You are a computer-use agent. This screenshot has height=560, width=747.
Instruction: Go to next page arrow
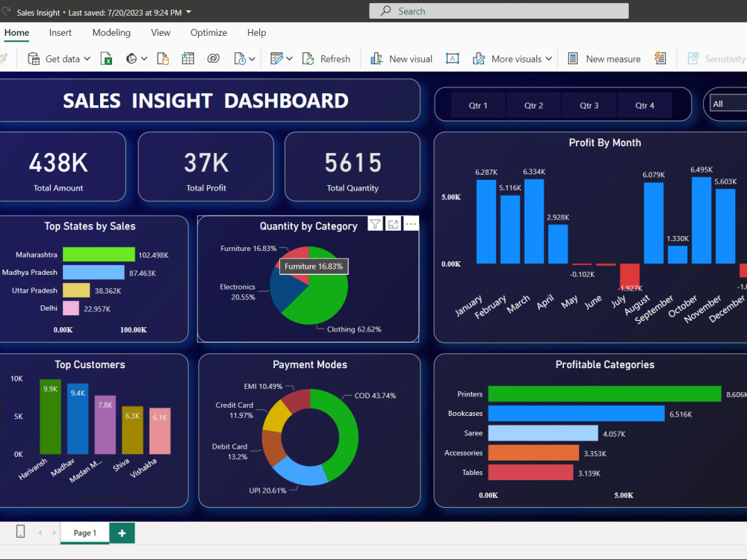coord(54,532)
